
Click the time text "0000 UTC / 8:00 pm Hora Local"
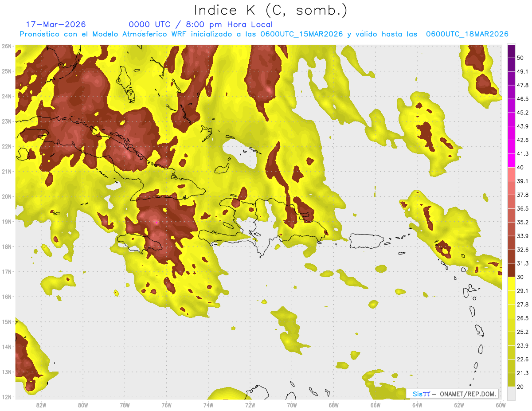pos(200,24)
